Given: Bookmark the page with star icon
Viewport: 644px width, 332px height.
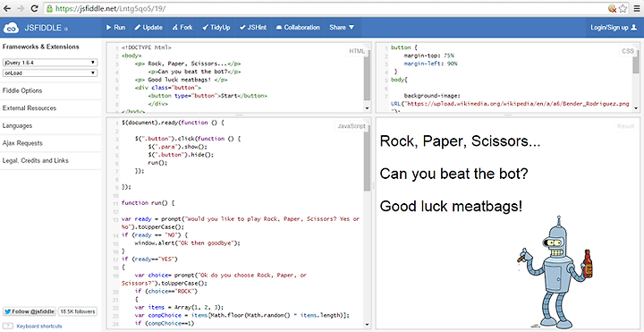Looking at the screenshot, I should click(x=623, y=8).
